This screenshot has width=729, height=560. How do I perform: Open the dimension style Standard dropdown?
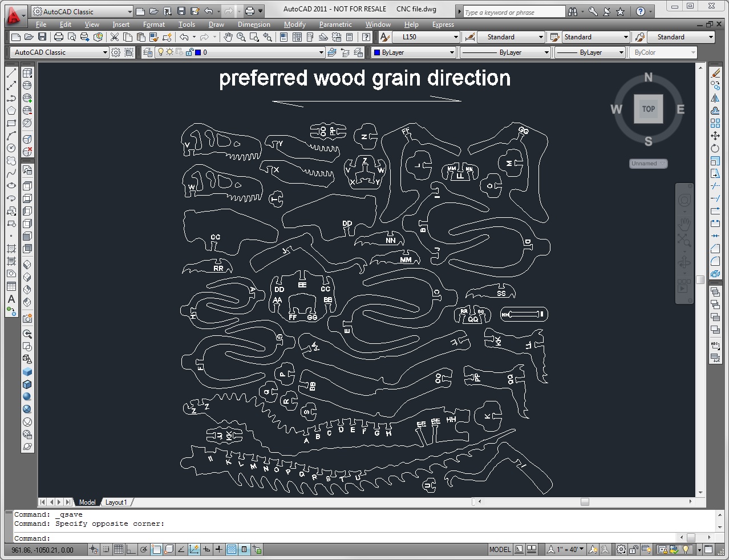(x=511, y=37)
